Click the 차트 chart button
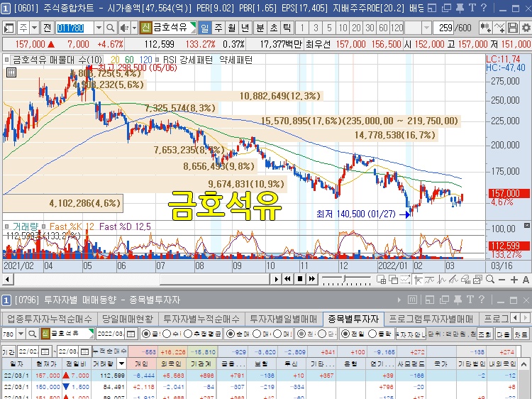Viewport: 532px width, 399px height. tap(521, 334)
